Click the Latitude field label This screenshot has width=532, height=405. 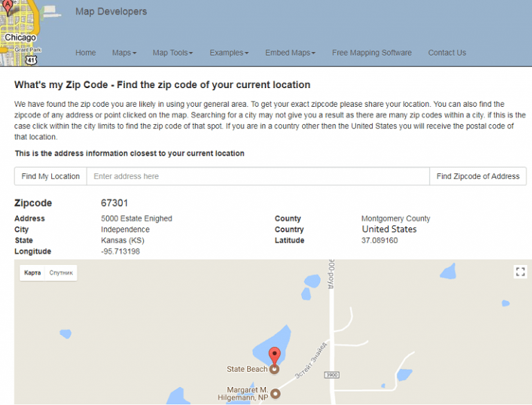pos(290,240)
